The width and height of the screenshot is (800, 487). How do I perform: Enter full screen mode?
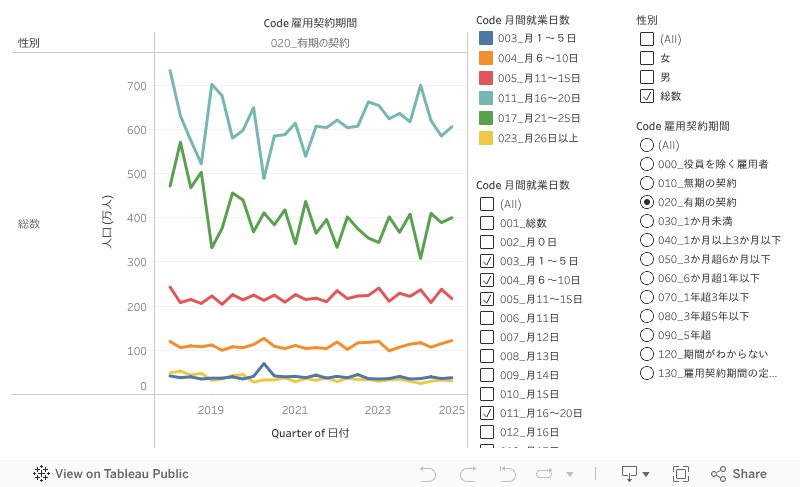click(x=681, y=474)
